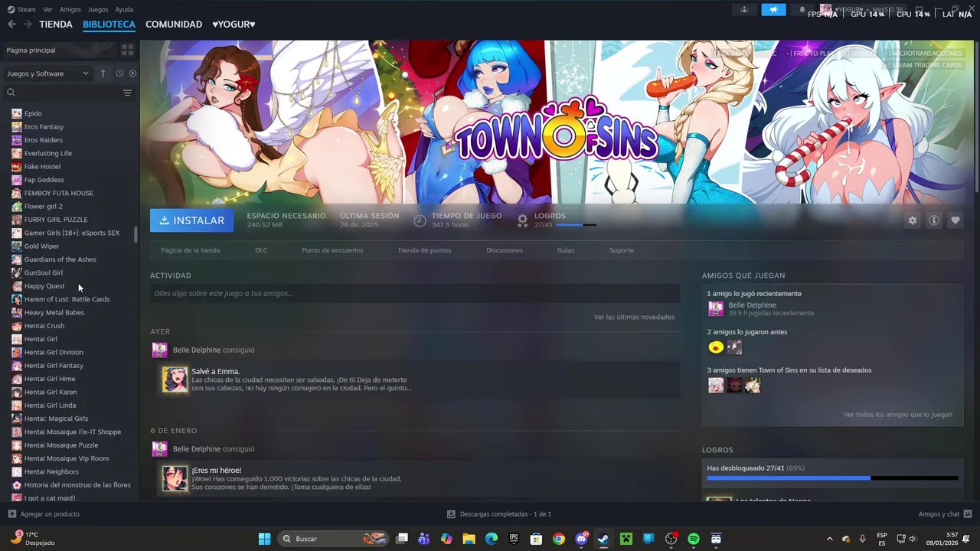980x551 pixels.
Task: Open Descargas completadas status
Action: pyautogui.click(x=499, y=514)
